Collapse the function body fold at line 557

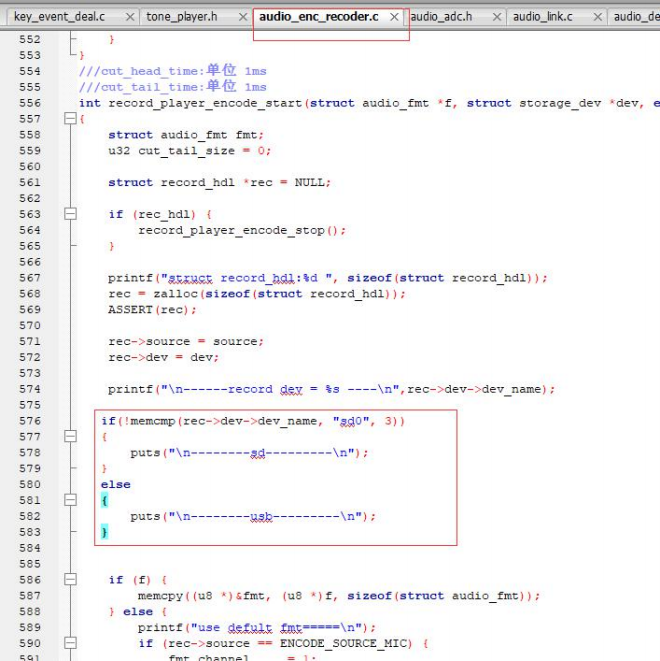pyautogui.click(x=70, y=119)
